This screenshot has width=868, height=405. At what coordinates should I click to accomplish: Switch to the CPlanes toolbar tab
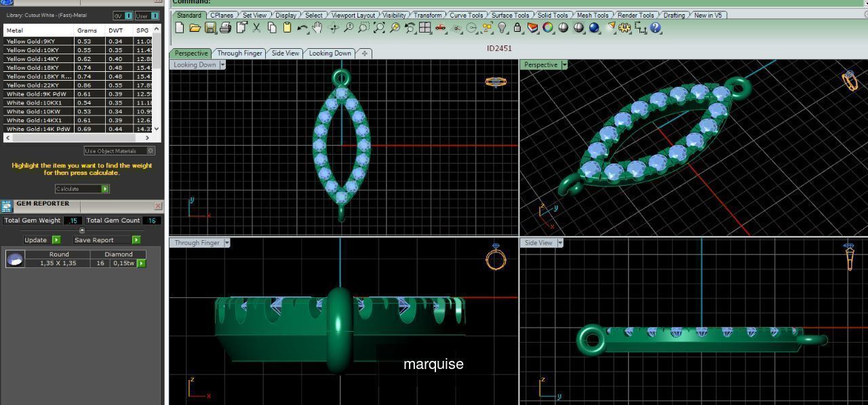tap(222, 15)
